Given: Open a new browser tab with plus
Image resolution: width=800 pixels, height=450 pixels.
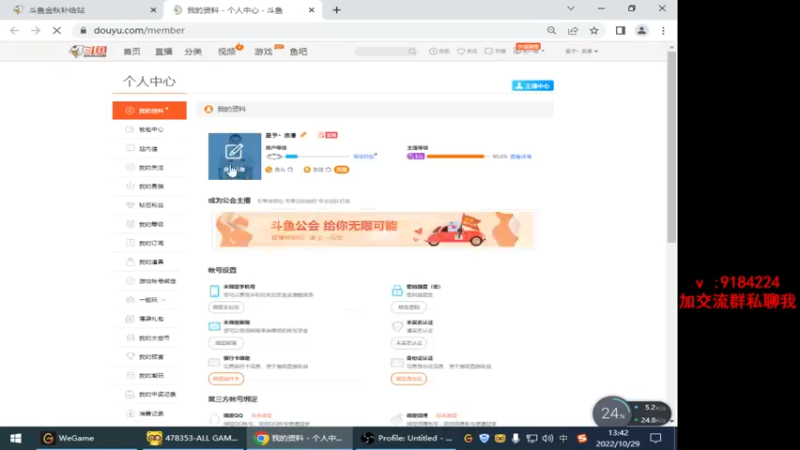Looking at the screenshot, I should pos(337,10).
